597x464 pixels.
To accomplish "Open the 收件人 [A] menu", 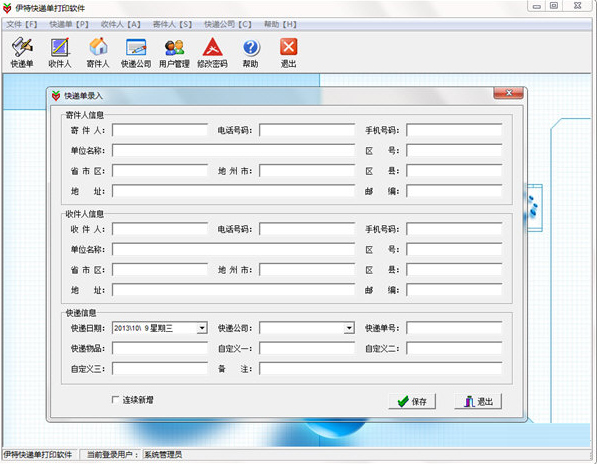I will (x=121, y=24).
